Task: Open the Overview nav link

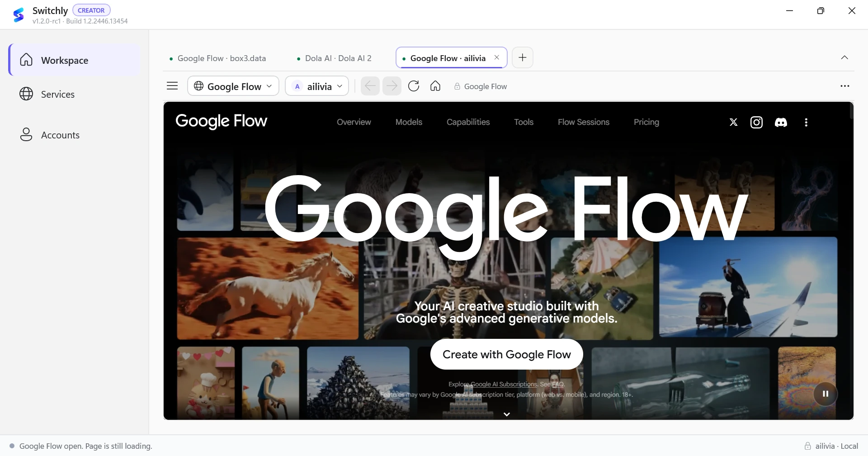Action: coord(354,122)
